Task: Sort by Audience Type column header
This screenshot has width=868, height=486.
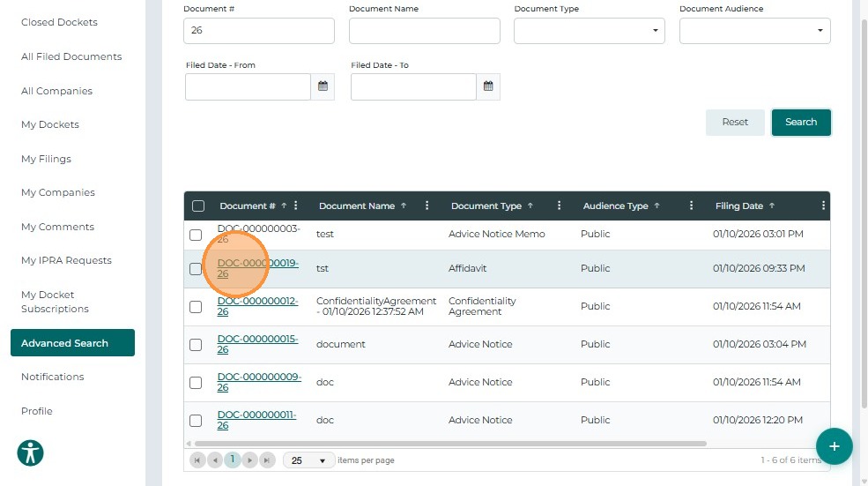Action: 616,206
